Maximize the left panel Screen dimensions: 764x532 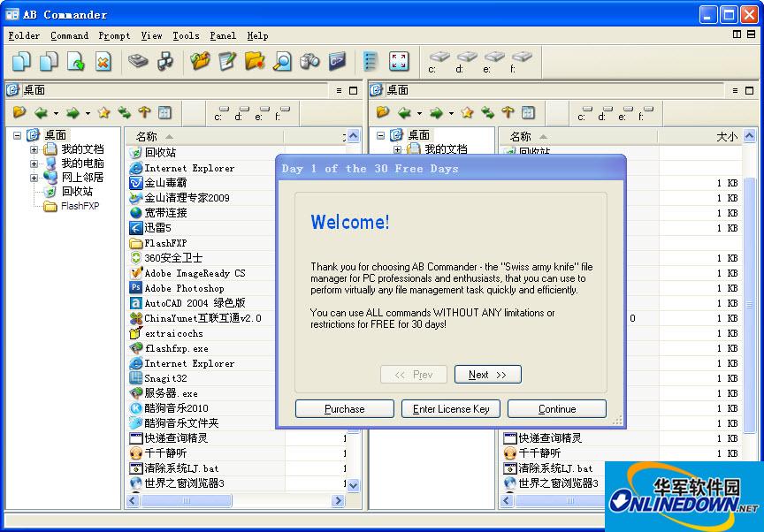coord(353,90)
